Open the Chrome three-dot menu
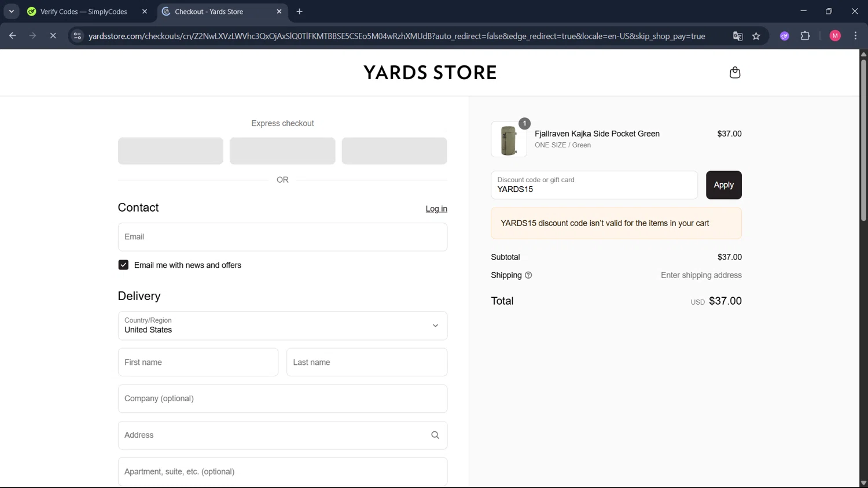 (x=856, y=36)
